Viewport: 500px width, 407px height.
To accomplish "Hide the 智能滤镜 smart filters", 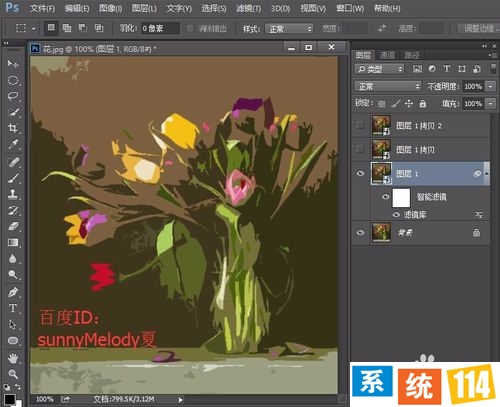I will [x=385, y=197].
